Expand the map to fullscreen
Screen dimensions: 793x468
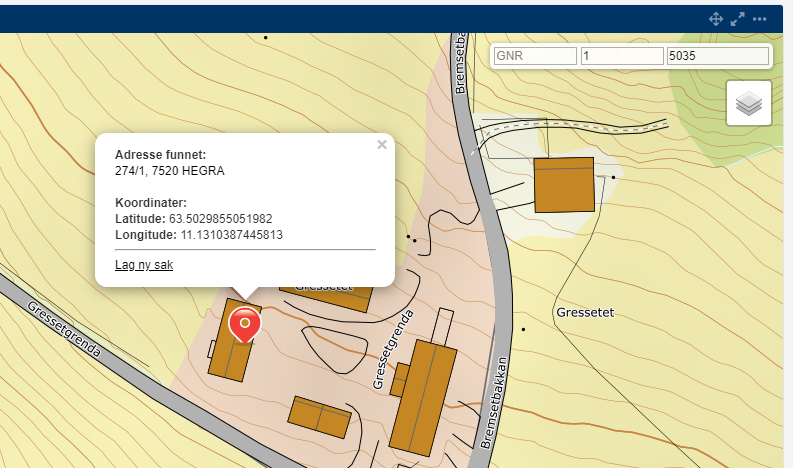coord(738,19)
